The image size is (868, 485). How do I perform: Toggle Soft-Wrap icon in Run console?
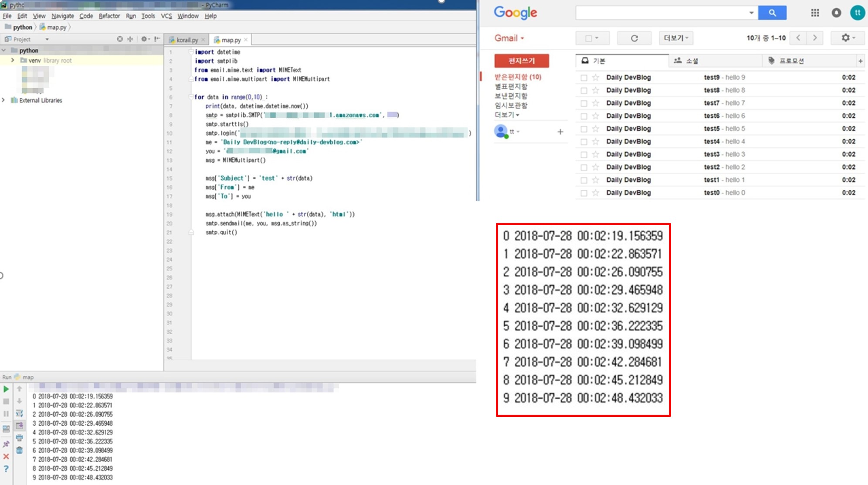pos(20,413)
